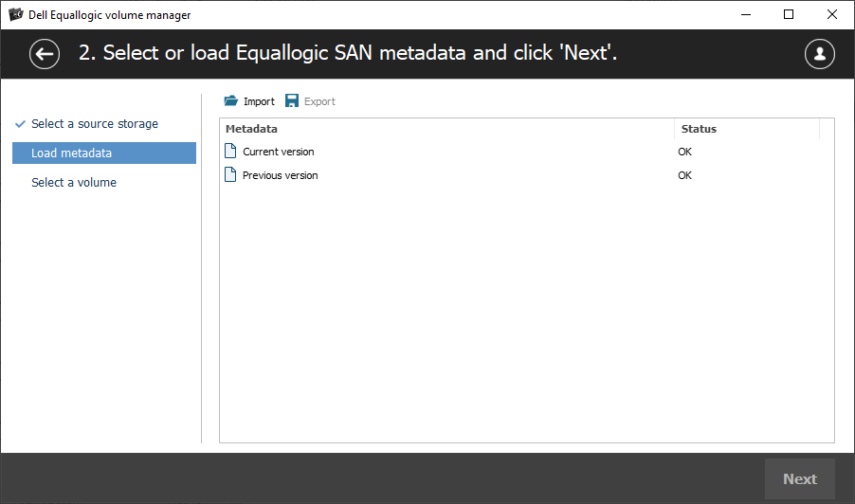Click the Import folder icon
The height and width of the screenshot is (504, 855).
pos(230,100)
